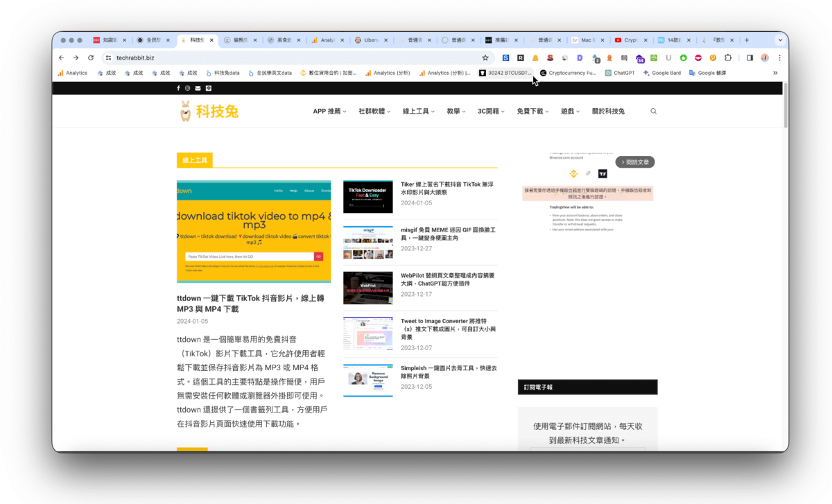Click the email envelope icon in top bar
This screenshot has width=832, height=504.
pyautogui.click(x=198, y=88)
